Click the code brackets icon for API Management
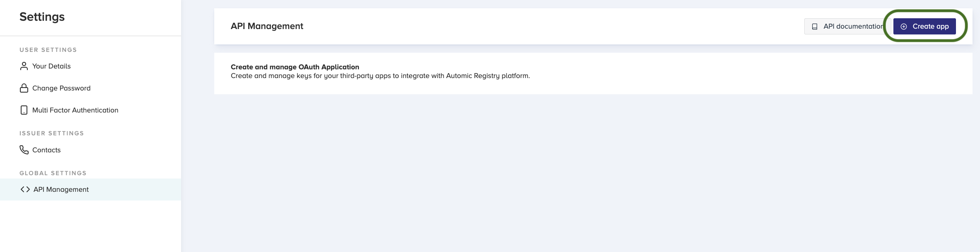Screen dimensions: 980x252 25,189
